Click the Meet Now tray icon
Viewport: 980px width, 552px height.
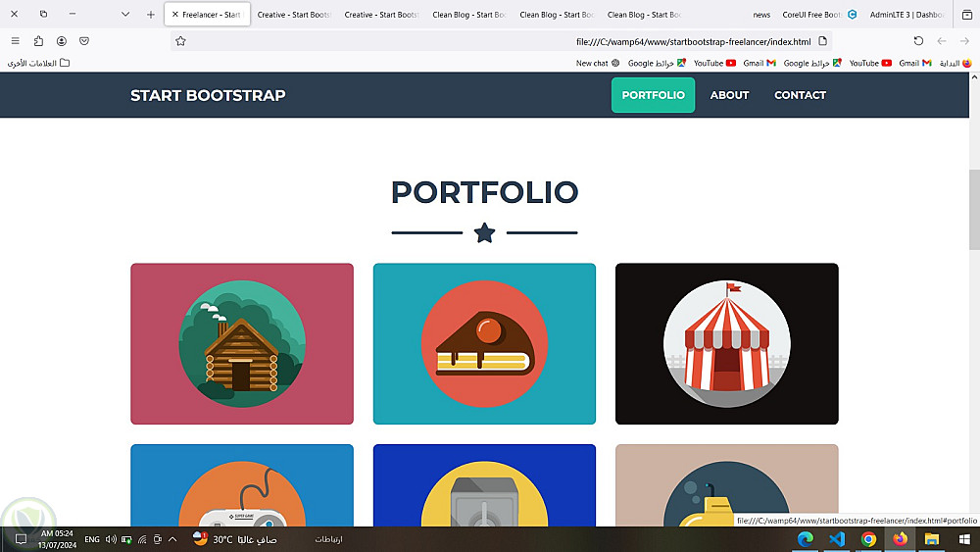tap(158, 539)
